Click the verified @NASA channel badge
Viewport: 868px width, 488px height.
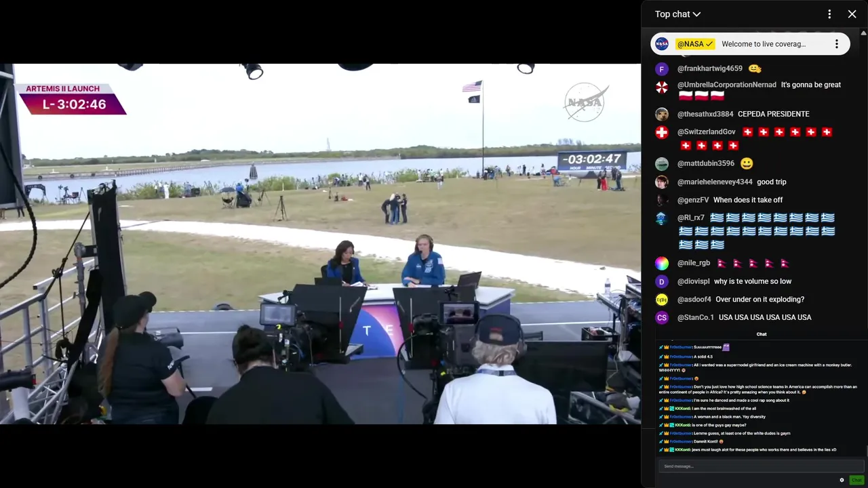tap(695, 44)
